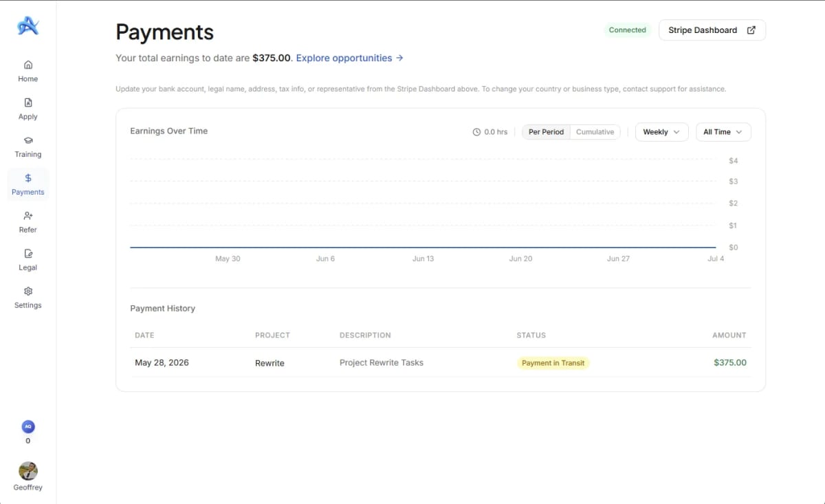The width and height of the screenshot is (825, 504).
Task: Click the app logo in the sidebar
Action: (28, 26)
